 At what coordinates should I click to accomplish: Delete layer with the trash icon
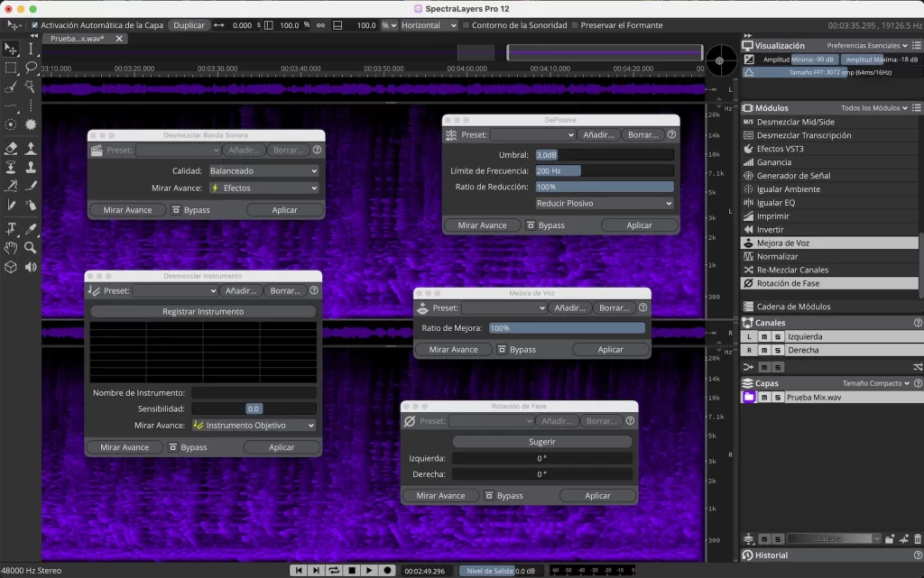917,539
